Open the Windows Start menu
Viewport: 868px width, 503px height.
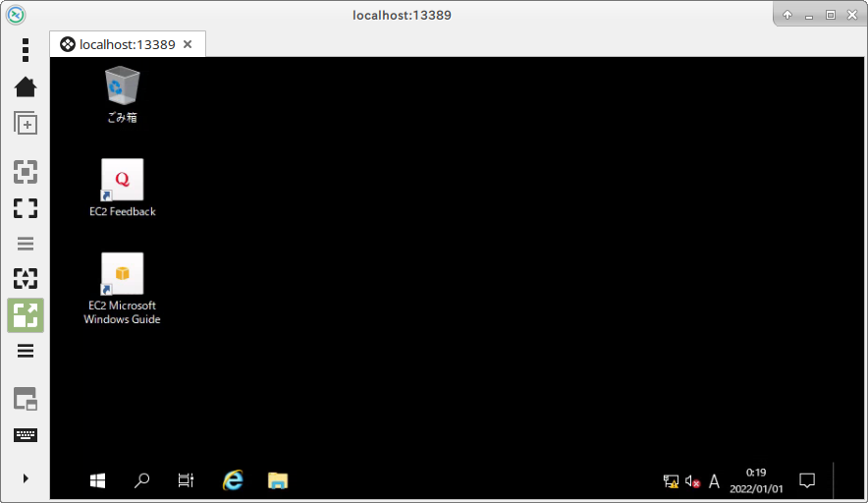click(x=97, y=480)
